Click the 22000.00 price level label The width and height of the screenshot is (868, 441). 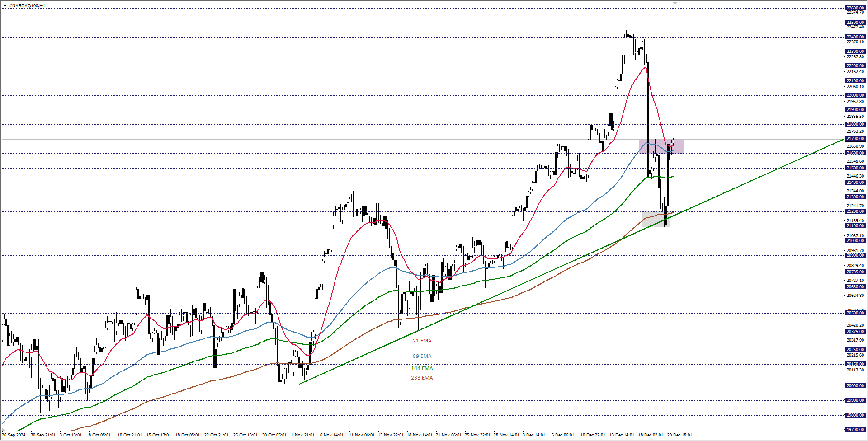point(855,95)
